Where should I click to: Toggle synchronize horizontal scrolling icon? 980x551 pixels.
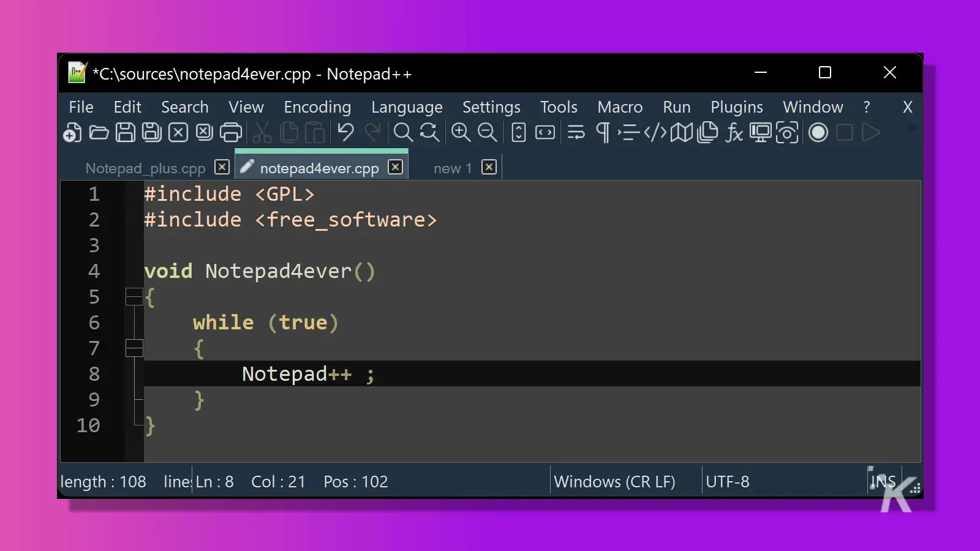pyautogui.click(x=545, y=132)
